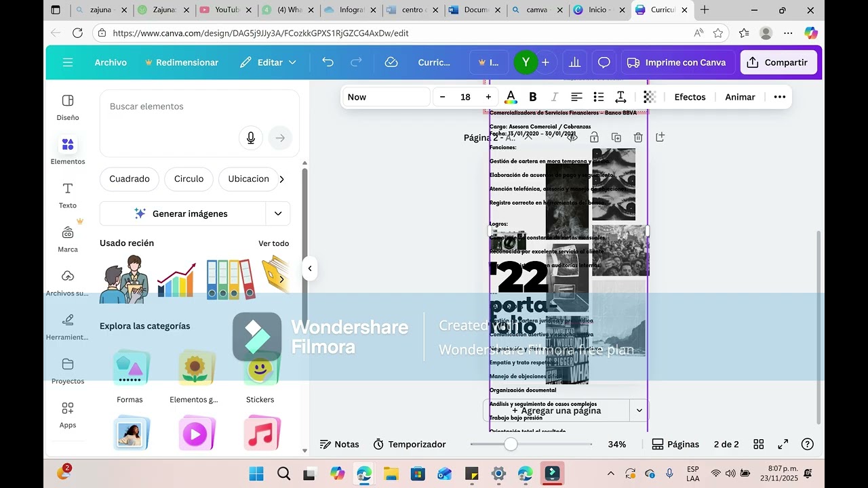The width and height of the screenshot is (868, 488).
Task: Insert the colored binders graphic
Action: pyautogui.click(x=231, y=279)
